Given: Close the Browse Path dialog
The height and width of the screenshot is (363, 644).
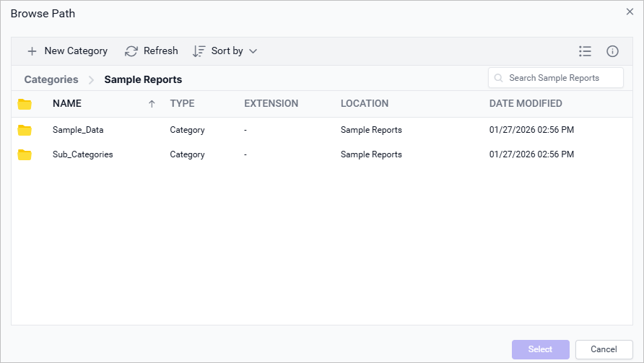Looking at the screenshot, I should pyautogui.click(x=630, y=12).
